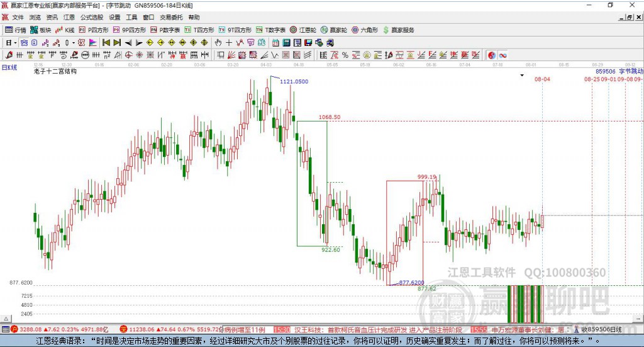The width and height of the screenshot is (644, 347).
Task: Open the 工具 menu
Action: click(x=131, y=17)
